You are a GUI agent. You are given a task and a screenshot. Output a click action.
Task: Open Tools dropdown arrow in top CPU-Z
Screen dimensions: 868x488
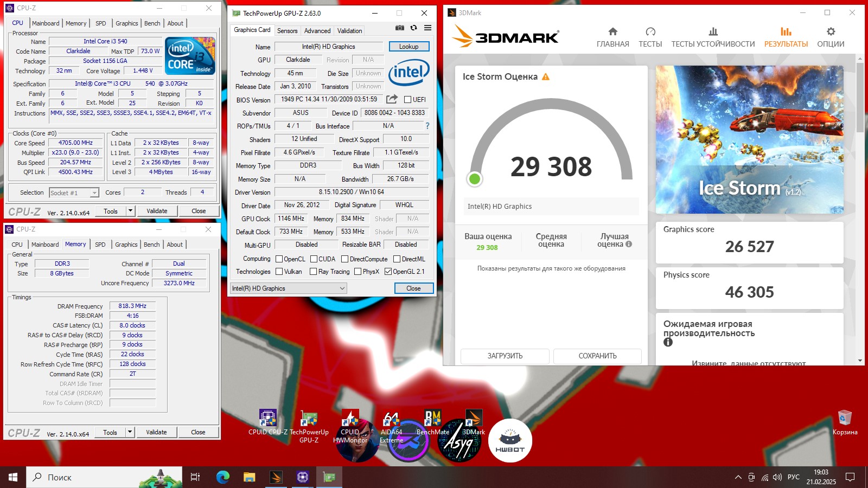(x=130, y=211)
